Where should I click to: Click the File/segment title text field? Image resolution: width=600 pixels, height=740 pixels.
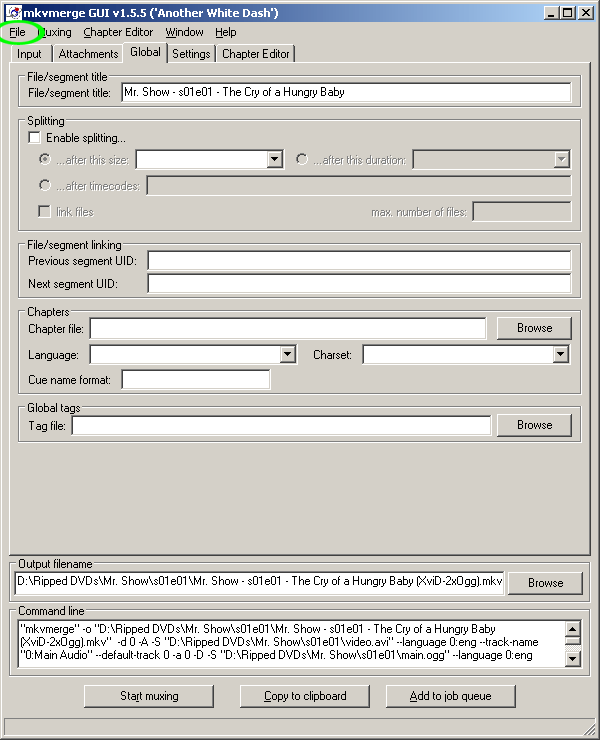pyautogui.click(x=346, y=92)
